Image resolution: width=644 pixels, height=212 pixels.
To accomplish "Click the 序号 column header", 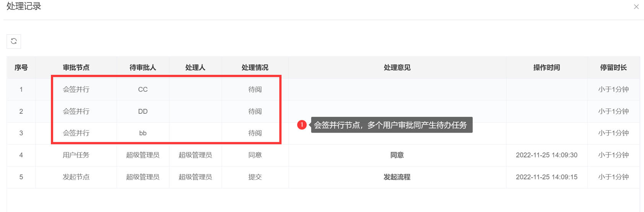I will click(x=21, y=68).
